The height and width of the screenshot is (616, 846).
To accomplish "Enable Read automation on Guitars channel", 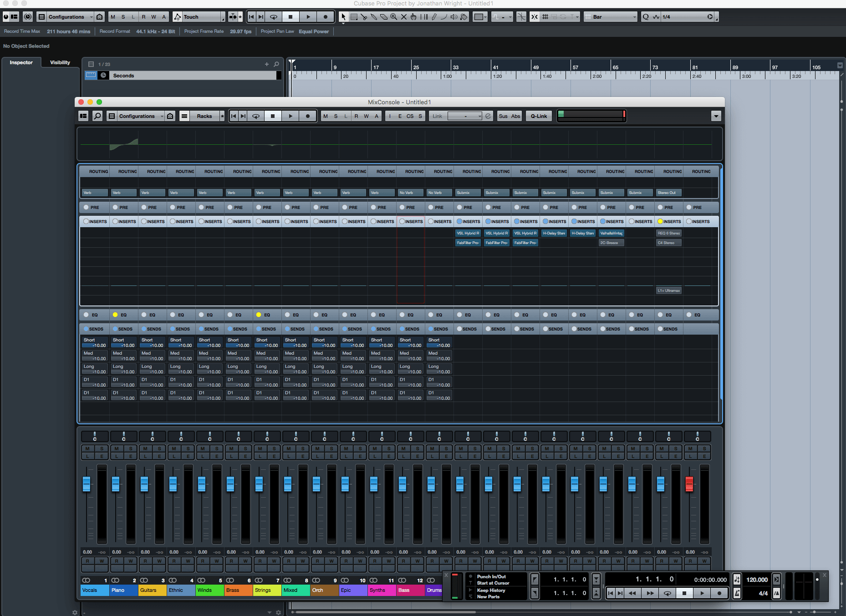I will tap(145, 561).
